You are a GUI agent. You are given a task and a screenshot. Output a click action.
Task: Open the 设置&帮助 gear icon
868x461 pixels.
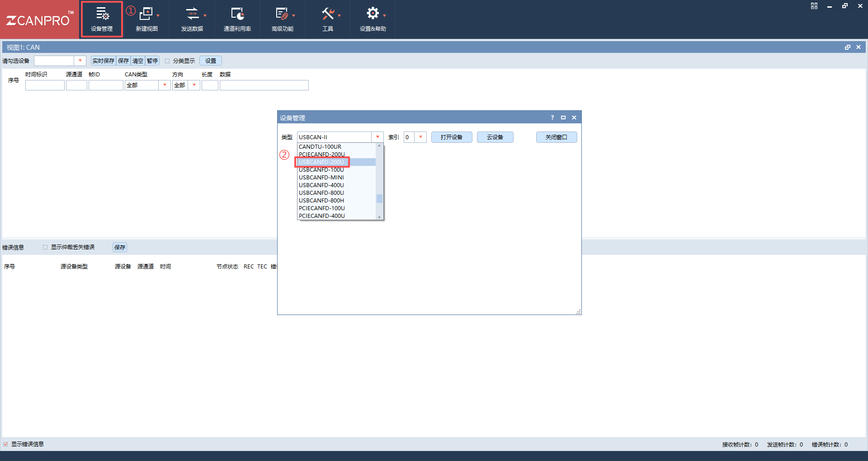pos(373,14)
